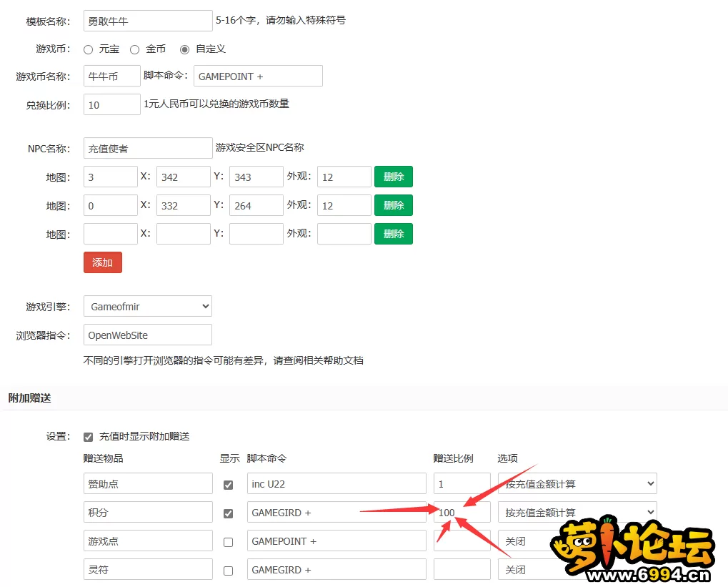Viewport: 728px width, 587px height.
Task: Uncheck display box for 积分 row
Action: pyautogui.click(x=228, y=513)
